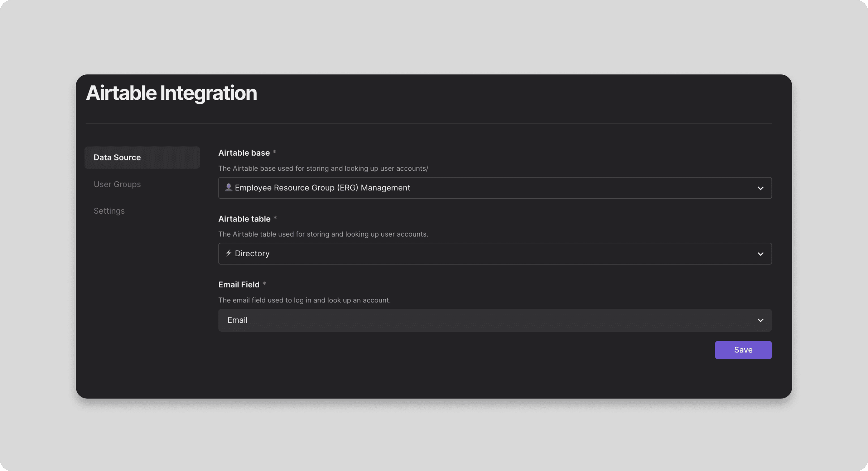This screenshot has width=868, height=471.
Task: Open the Data Source tab
Action: point(142,157)
